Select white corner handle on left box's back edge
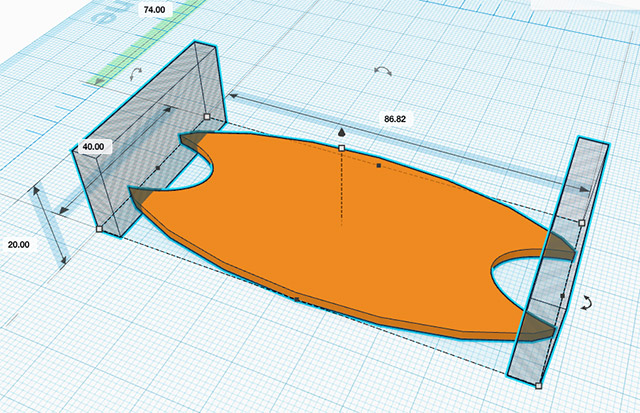The width and height of the screenshot is (640, 413). pos(206,115)
